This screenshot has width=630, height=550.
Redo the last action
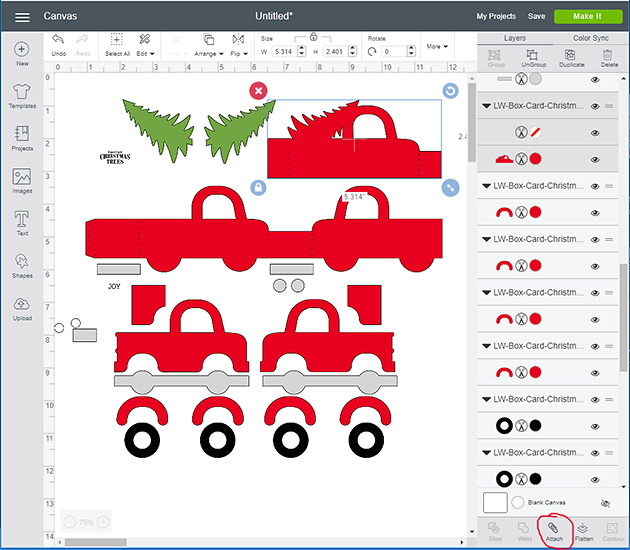(83, 45)
